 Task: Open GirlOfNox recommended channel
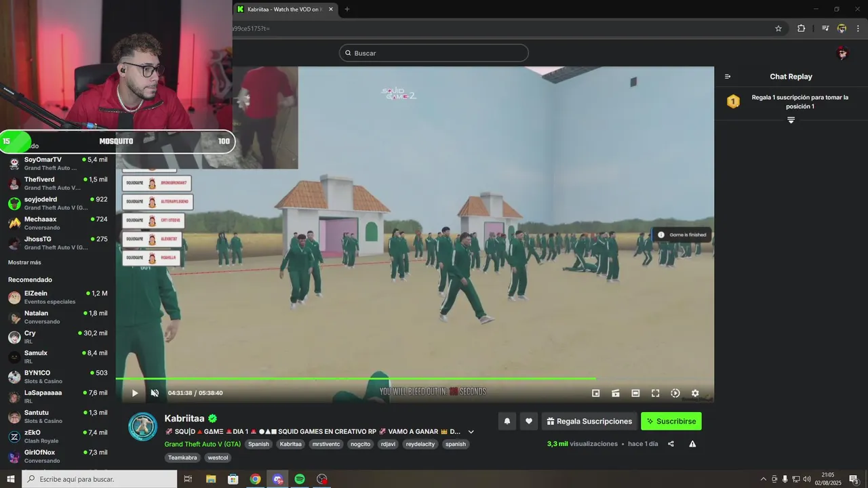point(58,456)
